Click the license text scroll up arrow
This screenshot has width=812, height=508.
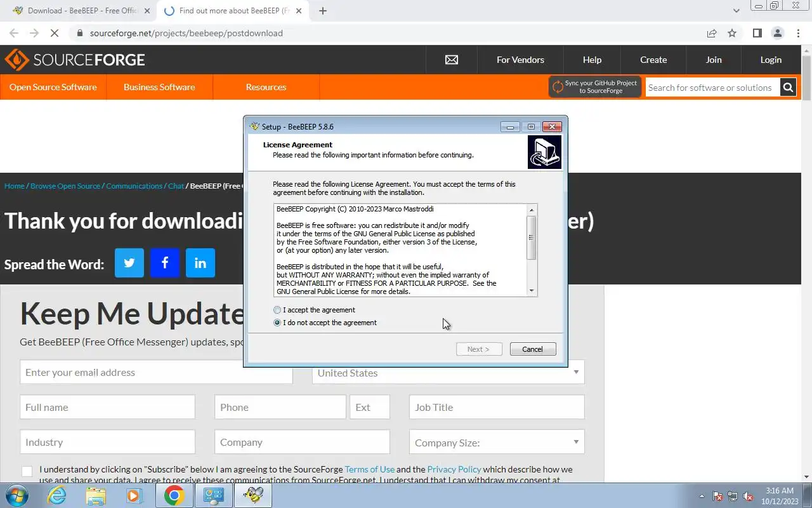click(532, 210)
